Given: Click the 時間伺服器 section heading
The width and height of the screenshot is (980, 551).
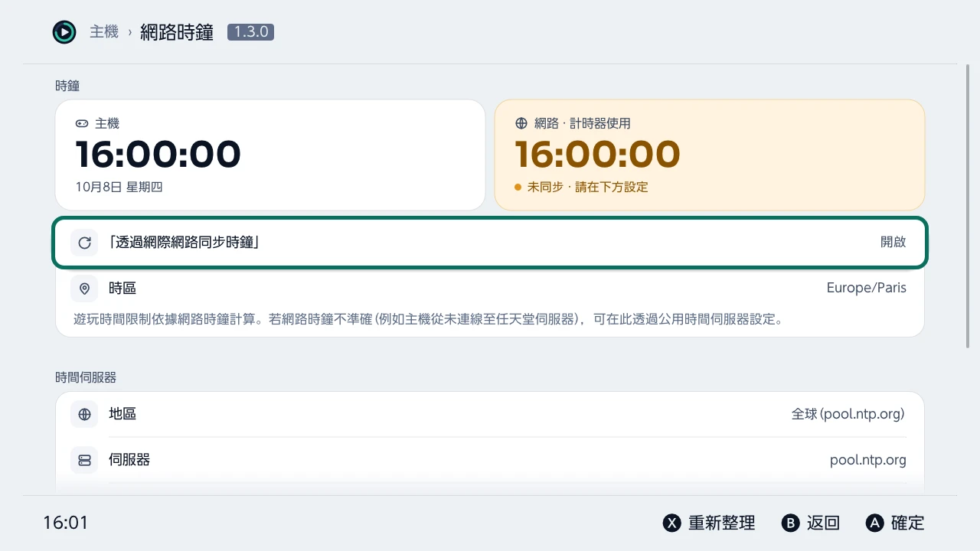Looking at the screenshot, I should tap(86, 377).
